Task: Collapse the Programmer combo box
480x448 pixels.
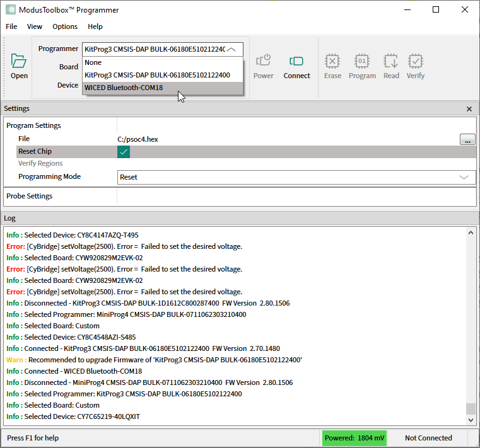Action: coord(233,49)
